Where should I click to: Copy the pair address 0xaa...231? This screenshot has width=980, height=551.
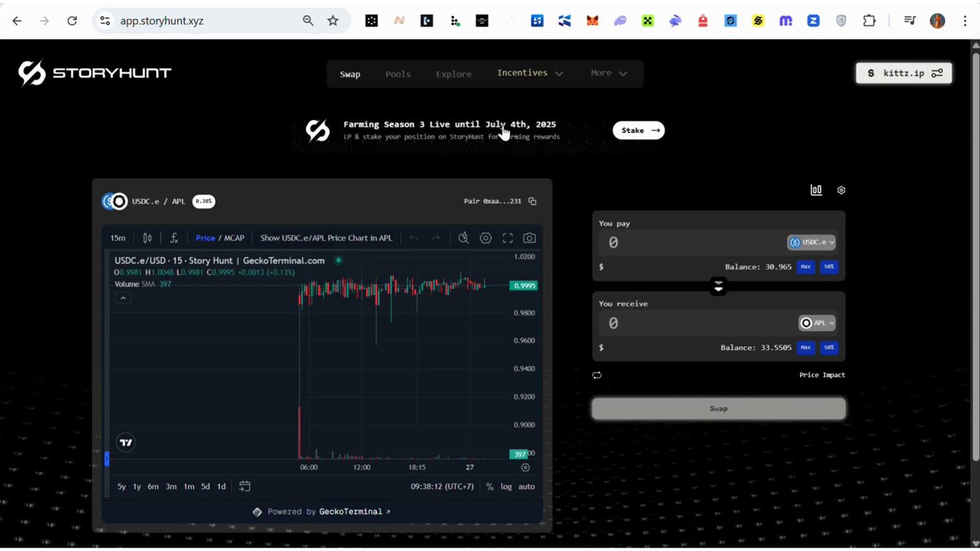tap(532, 202)
